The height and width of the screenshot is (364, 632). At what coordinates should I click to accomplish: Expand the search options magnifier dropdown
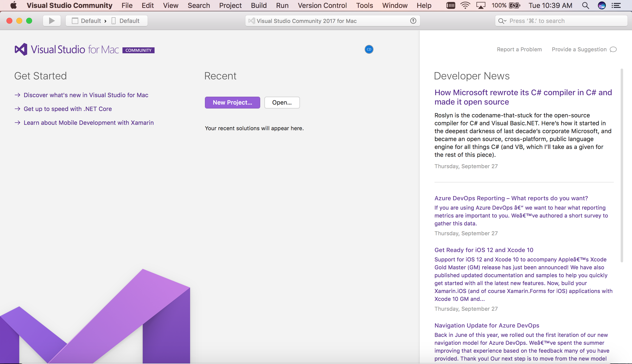(502, 21)
